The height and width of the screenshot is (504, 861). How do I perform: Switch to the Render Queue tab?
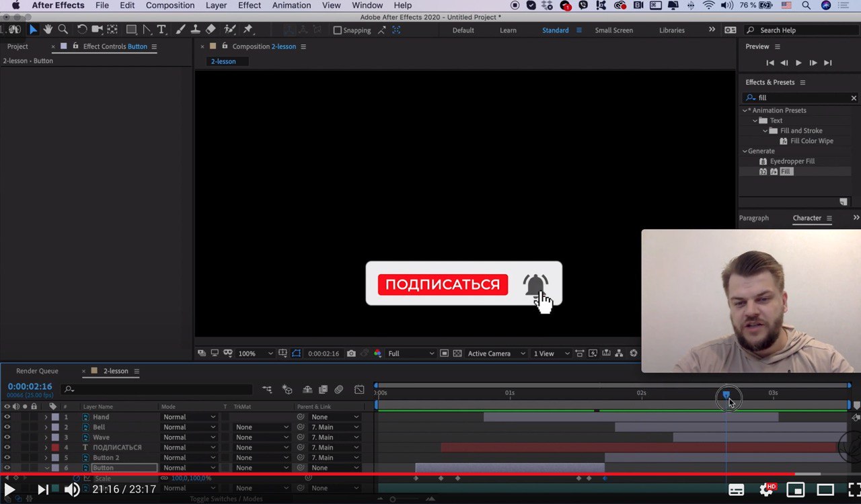pos(37,371)
